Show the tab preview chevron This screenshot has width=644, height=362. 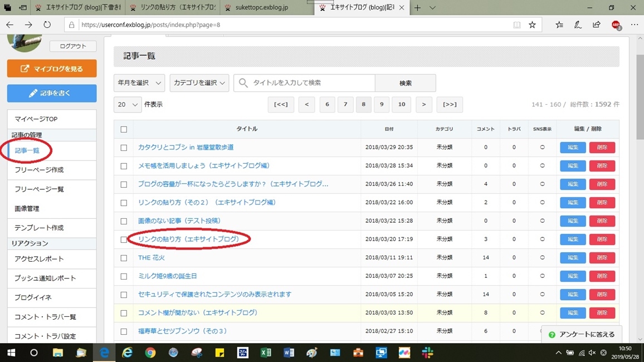tap(432, 7)
